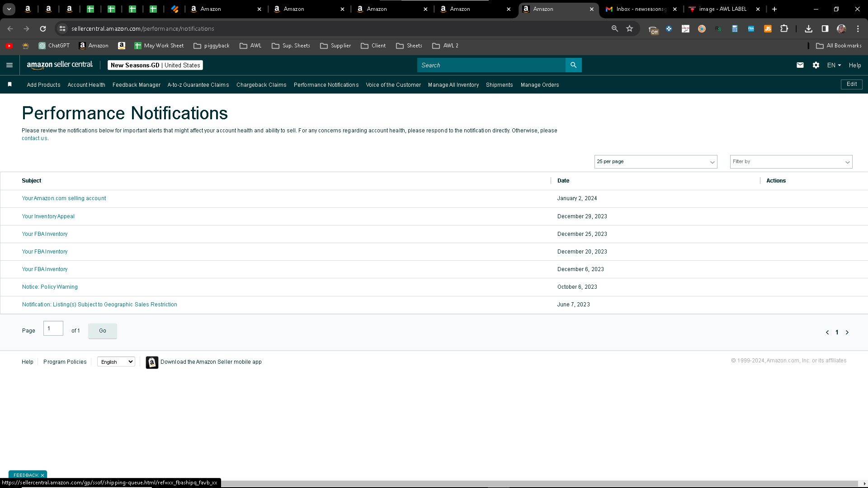The width and height of the screenshot is (868, 488).
Task: Open the browser zoom magnifier icon
Action: click(615, 28)
